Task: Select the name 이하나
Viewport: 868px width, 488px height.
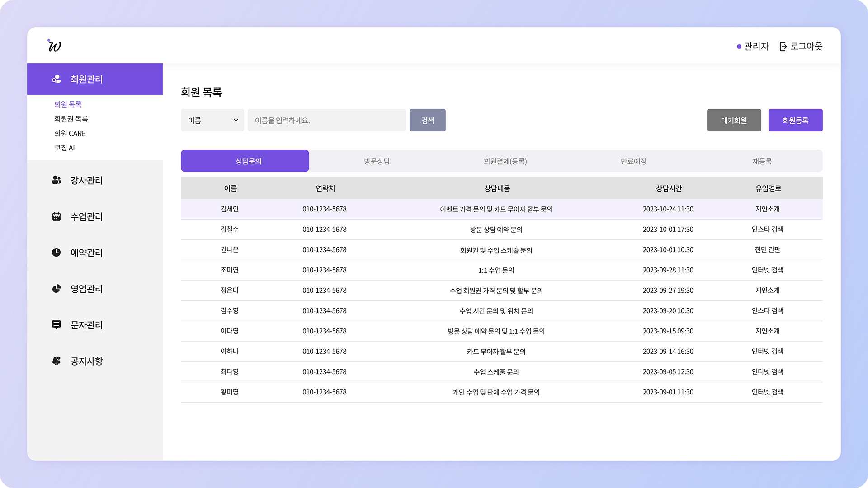Action: (x=230, y=352)
